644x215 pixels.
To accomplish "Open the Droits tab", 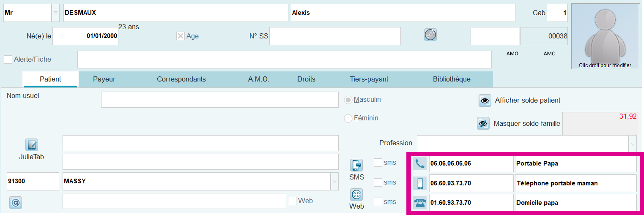I will pyautogui.click(x=306, y=79).
